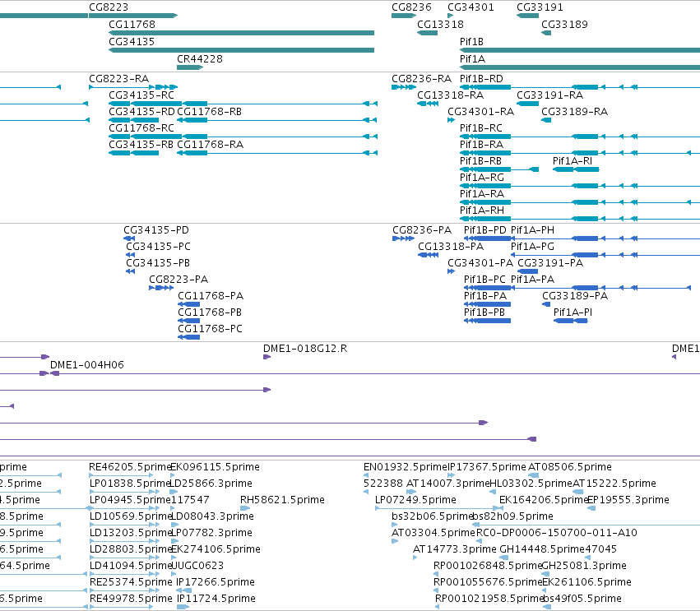
Task: Click the AT14773.3prime EST label
Action: pos(454,549)
